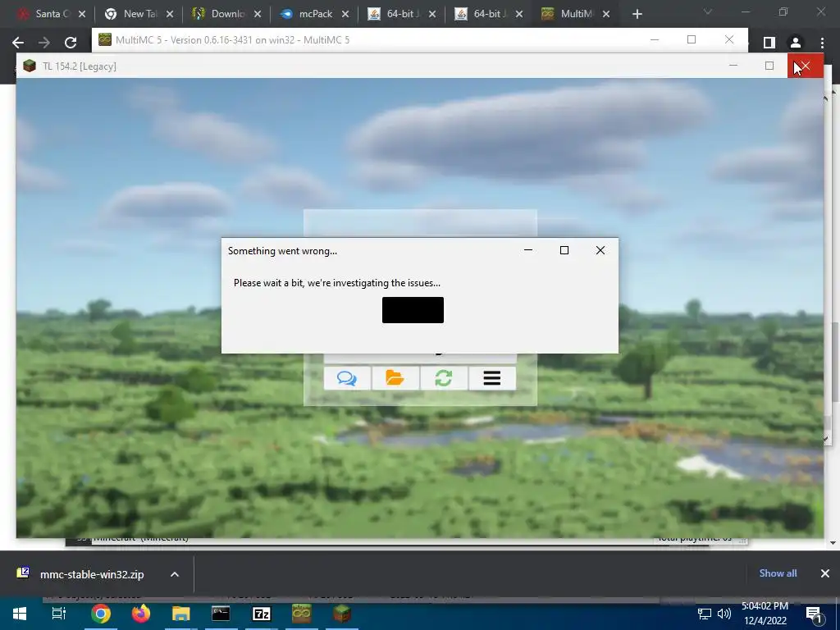Open Chrome from the taskbar
This screenshot has height=630, width=840.
point(101,614)
